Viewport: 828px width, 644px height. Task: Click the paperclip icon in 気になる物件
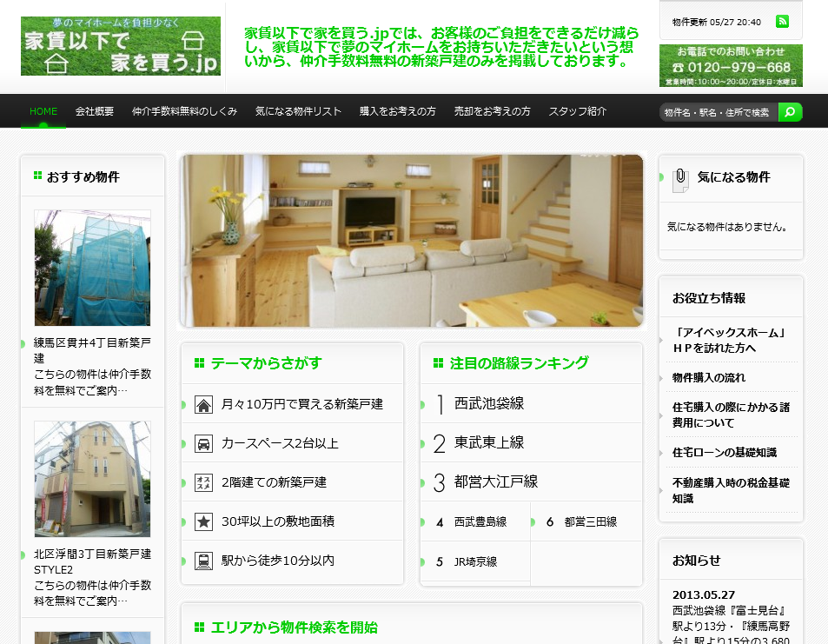click(680, 180)
